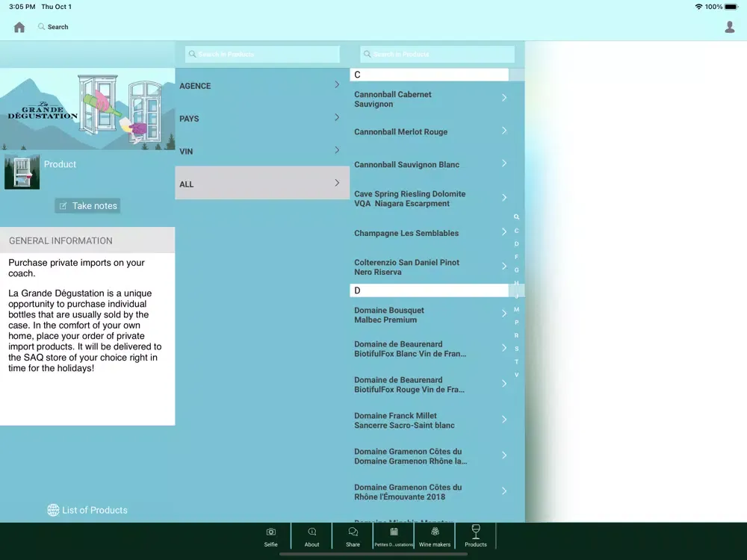Expand the VIN category chevron

tap(337, 151)
